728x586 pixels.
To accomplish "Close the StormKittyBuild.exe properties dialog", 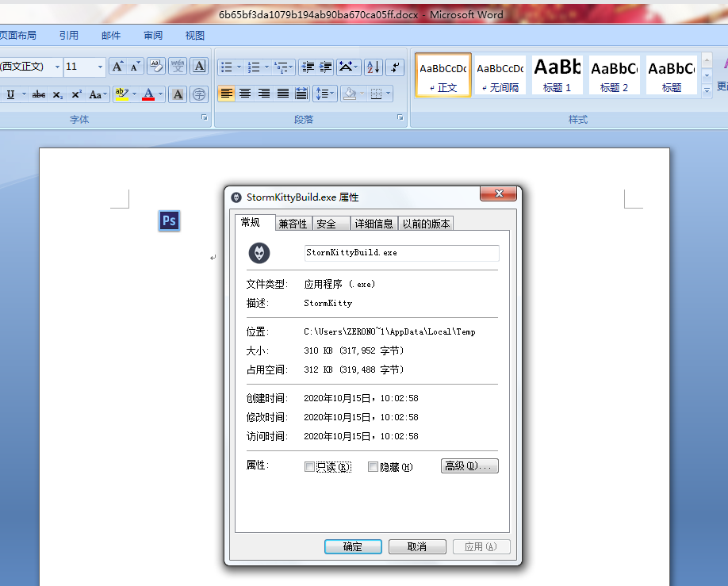I will point(499,193).
